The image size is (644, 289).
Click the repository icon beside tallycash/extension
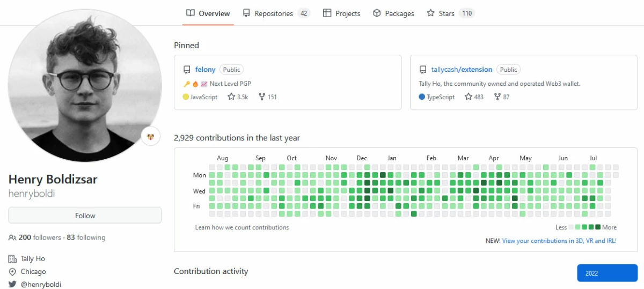coord(423,70)
